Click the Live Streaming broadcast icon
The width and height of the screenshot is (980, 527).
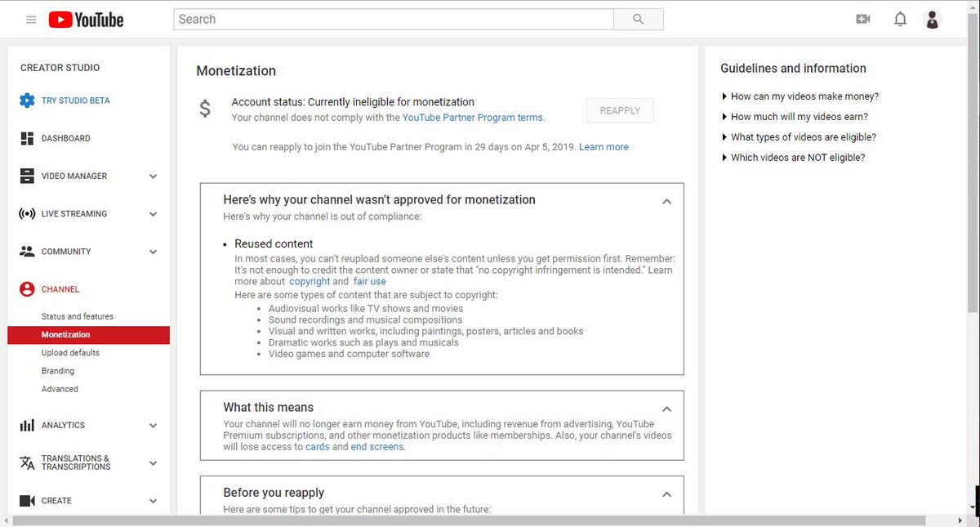coord(27,214)
